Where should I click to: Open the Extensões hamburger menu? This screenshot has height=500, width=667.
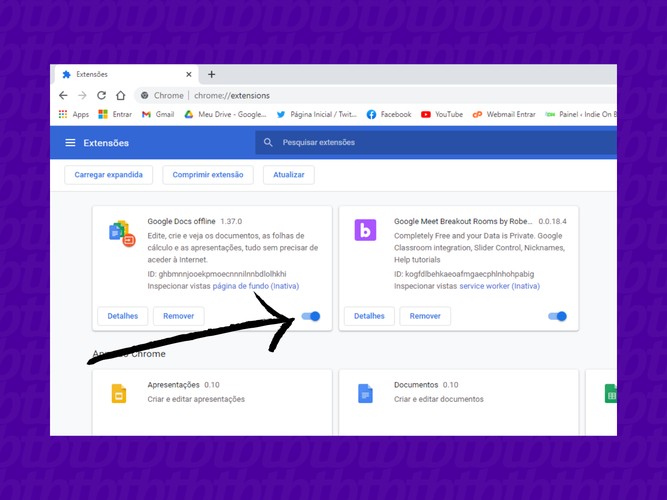(70, 143)
